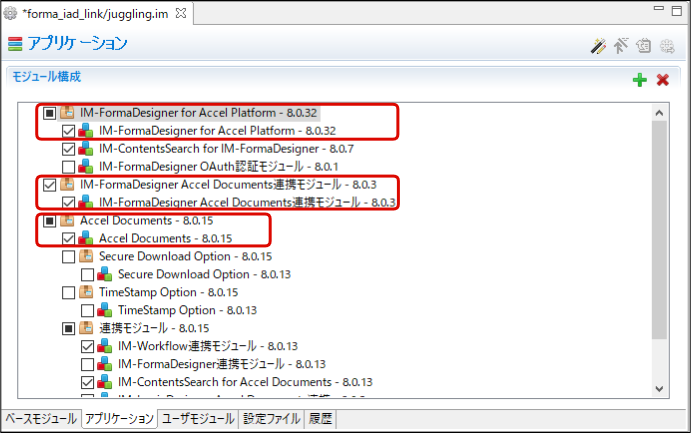Check IM-FormaDesigner連携モジュール - 8.0.13 checkbox

pyautogui.click(x=87, y=365)
